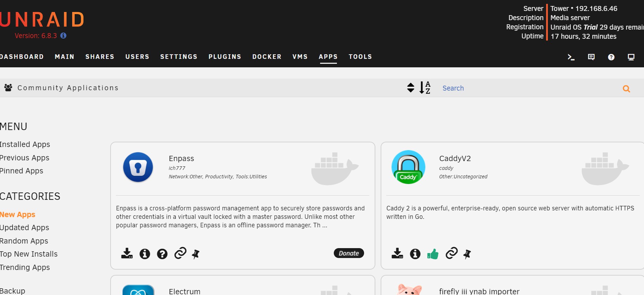
Task: Open Pinned Apps in menu
Action: [x=21, y=171]
